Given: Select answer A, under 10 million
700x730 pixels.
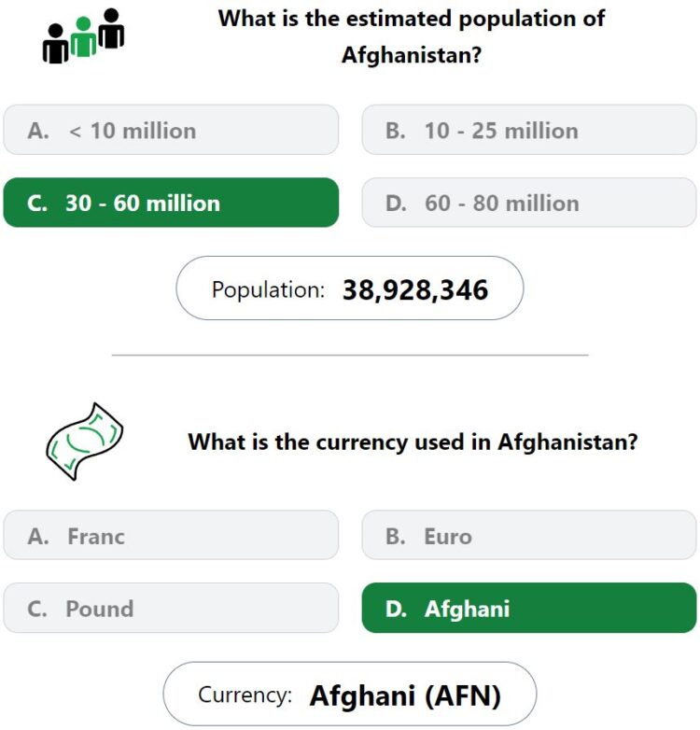Looking at the screenshot, I should click(x=171, y=130).
